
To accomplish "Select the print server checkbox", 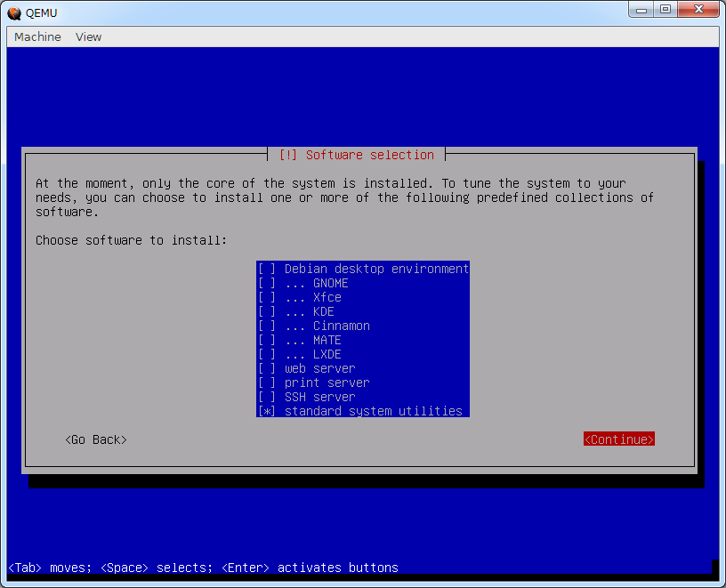I will (267, 383).
